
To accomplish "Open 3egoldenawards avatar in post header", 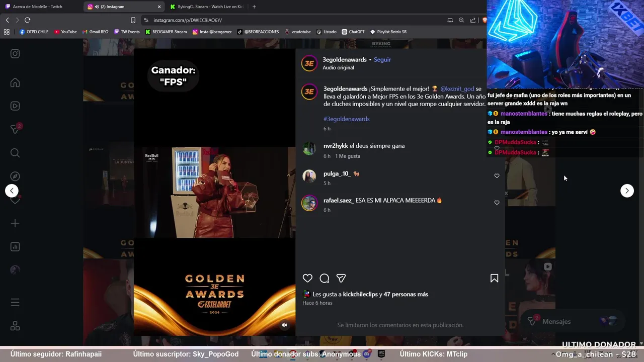I will 309,63.
